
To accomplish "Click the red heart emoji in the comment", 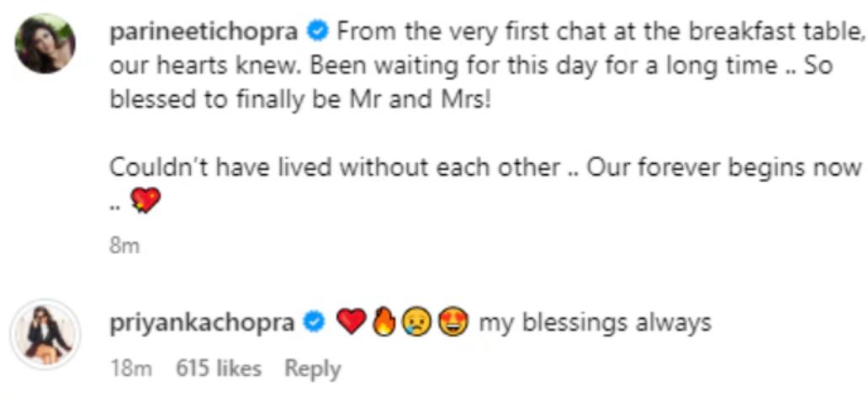I will coord(352,322).
